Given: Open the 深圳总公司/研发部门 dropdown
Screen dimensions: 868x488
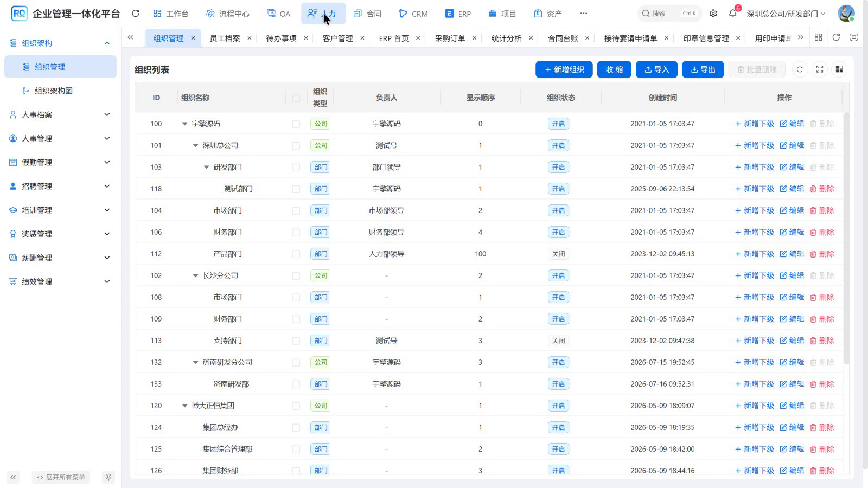Looking at the screenshot, I should (x=786, y=14).
